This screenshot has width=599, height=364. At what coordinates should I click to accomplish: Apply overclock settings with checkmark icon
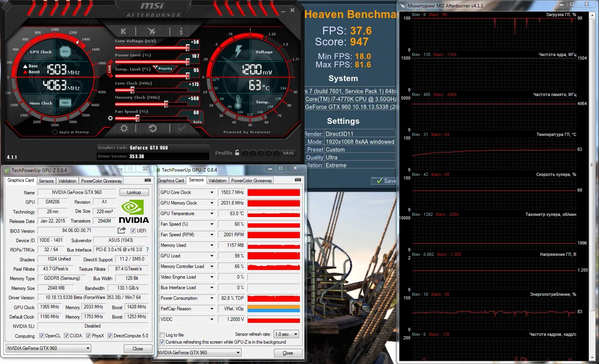(x=182, y=128)
